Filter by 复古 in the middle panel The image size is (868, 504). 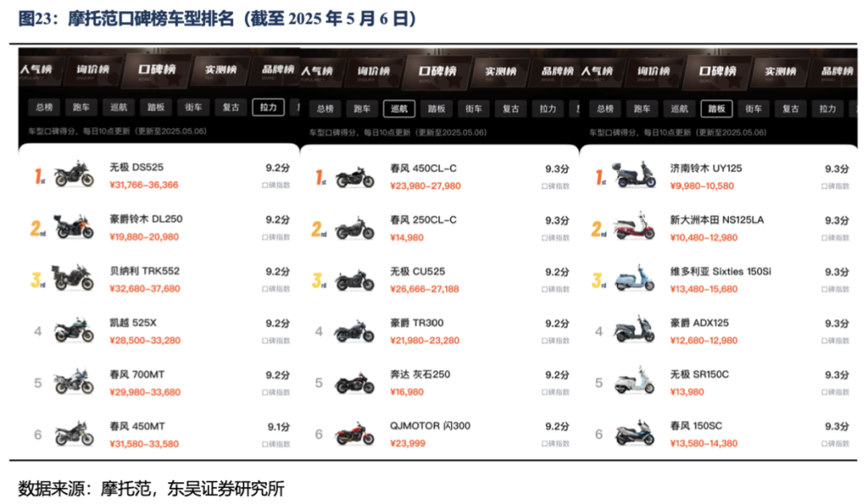pyautogui.click(x=510, y=109)
